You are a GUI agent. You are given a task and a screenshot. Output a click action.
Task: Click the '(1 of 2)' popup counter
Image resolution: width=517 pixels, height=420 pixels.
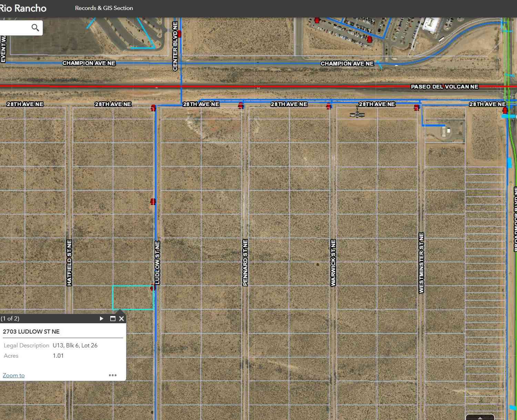pos(10,318)
